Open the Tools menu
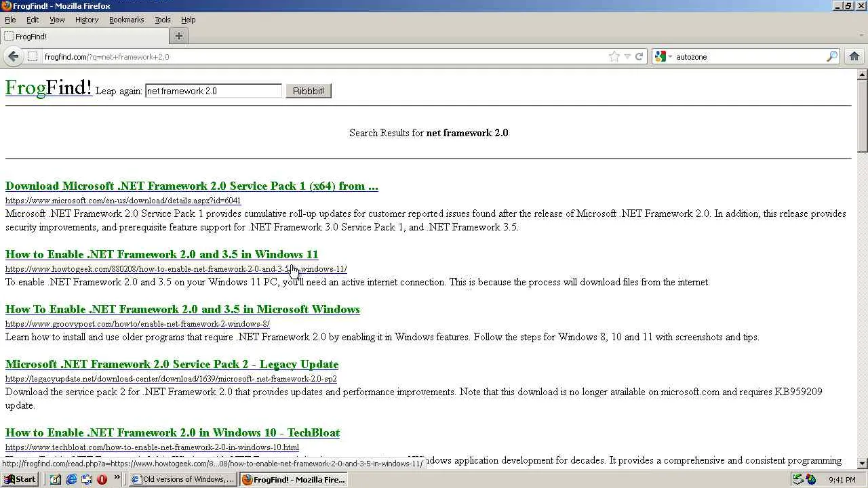This screenshot has width=868, height=488. click(x=163, y=20)
